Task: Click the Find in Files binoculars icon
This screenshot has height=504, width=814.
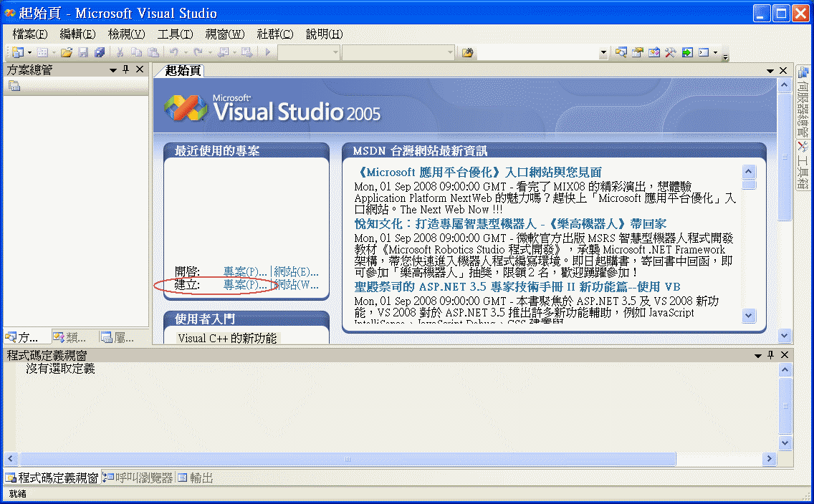Action: (x=468, y=52)
